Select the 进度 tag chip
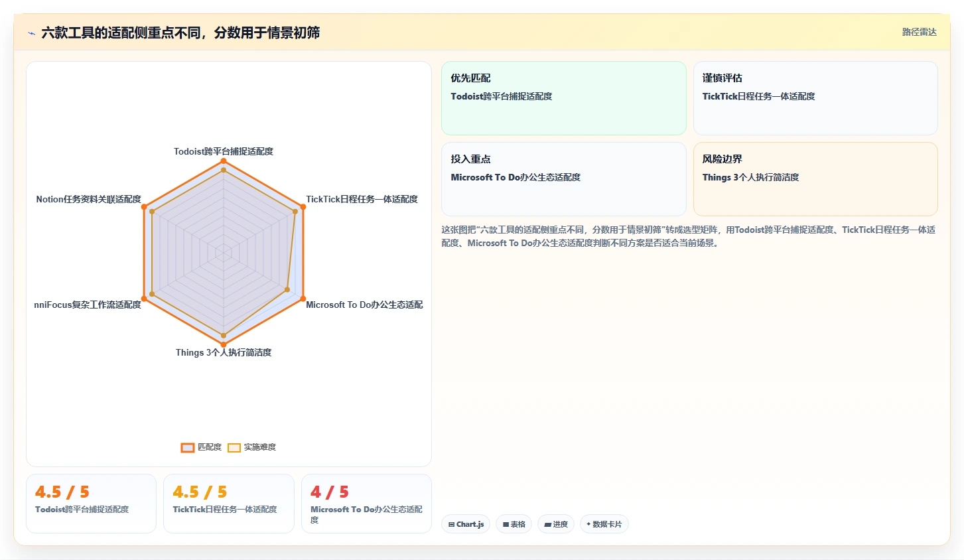 (x=556, y=524)
